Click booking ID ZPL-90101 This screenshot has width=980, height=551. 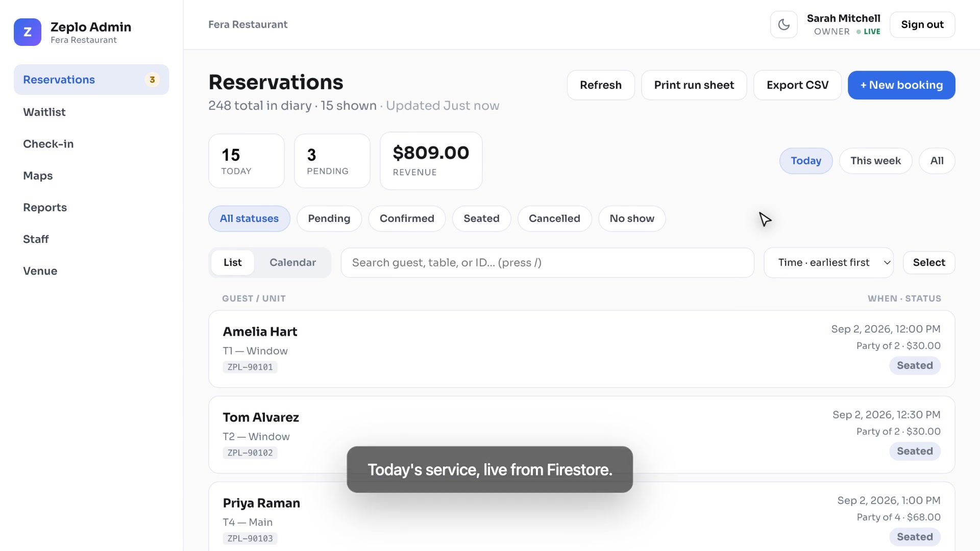point(250,367)
